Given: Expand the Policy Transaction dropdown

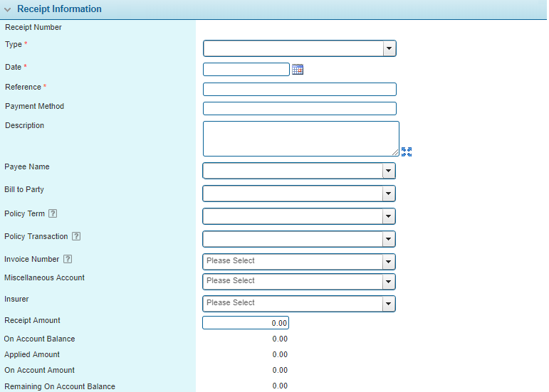Looking at the screenshot, I should (388, 239).
